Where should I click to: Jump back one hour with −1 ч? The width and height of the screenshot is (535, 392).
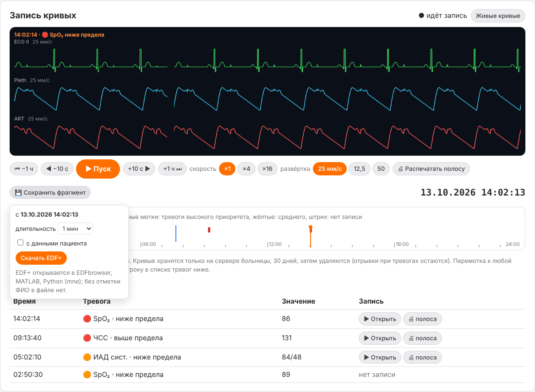point(23,169)
